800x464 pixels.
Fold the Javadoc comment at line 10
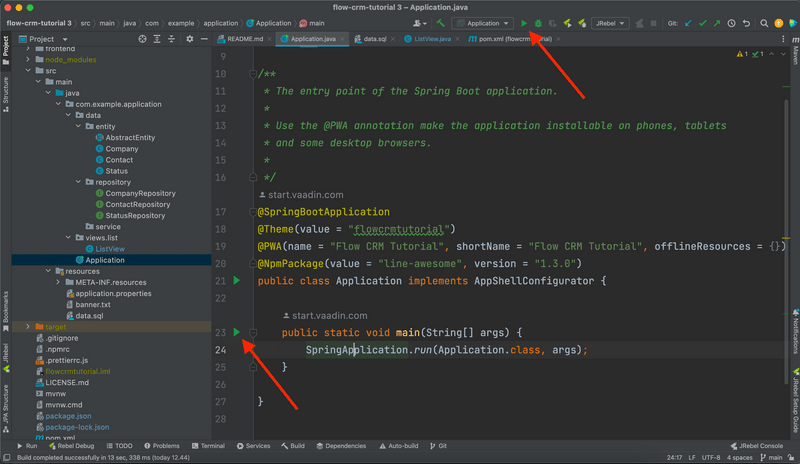tap(253, 74)
